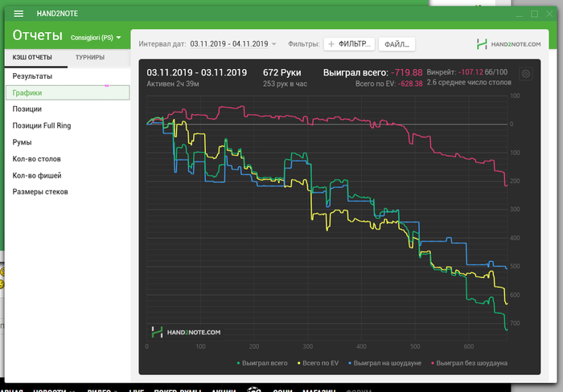The width and height of the screenshot is (563, 392).
Task: Click the 672 Руки hand count
Action: coord(281,72)
